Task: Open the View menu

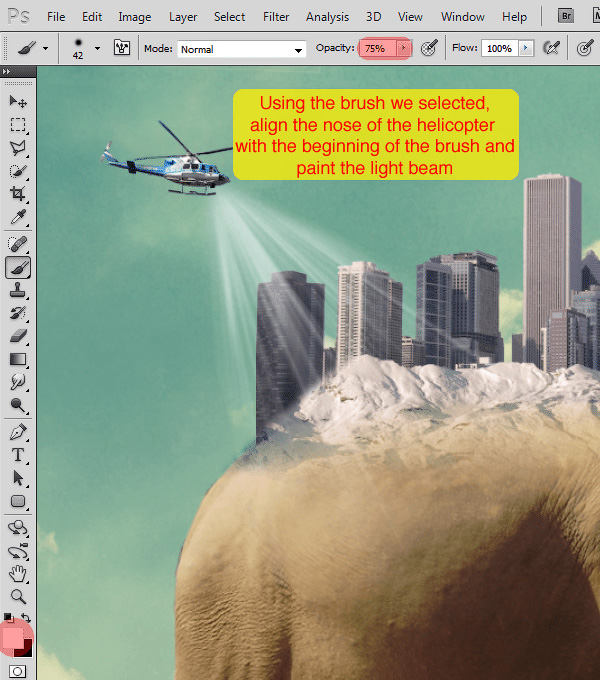Action: [x=410, y=17]
